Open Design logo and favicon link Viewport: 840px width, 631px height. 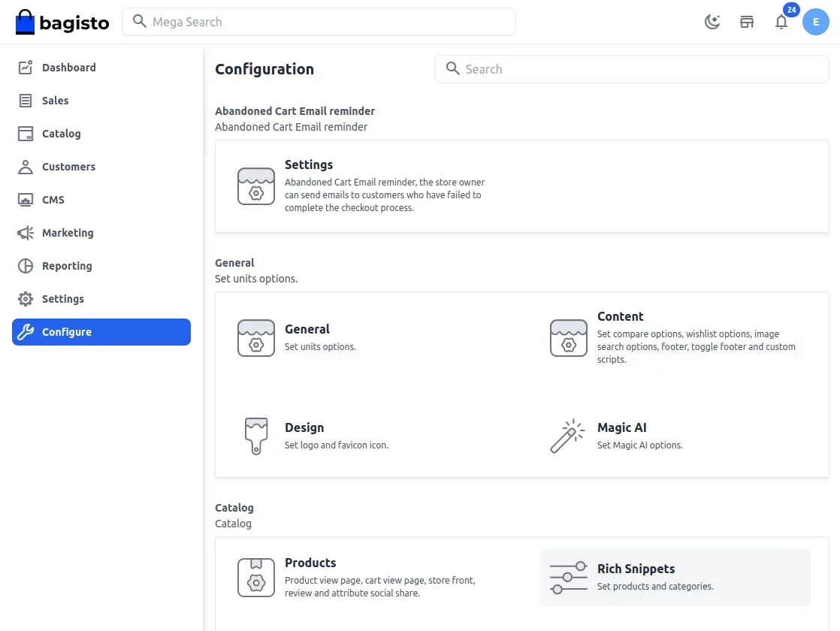coord(304,428)
